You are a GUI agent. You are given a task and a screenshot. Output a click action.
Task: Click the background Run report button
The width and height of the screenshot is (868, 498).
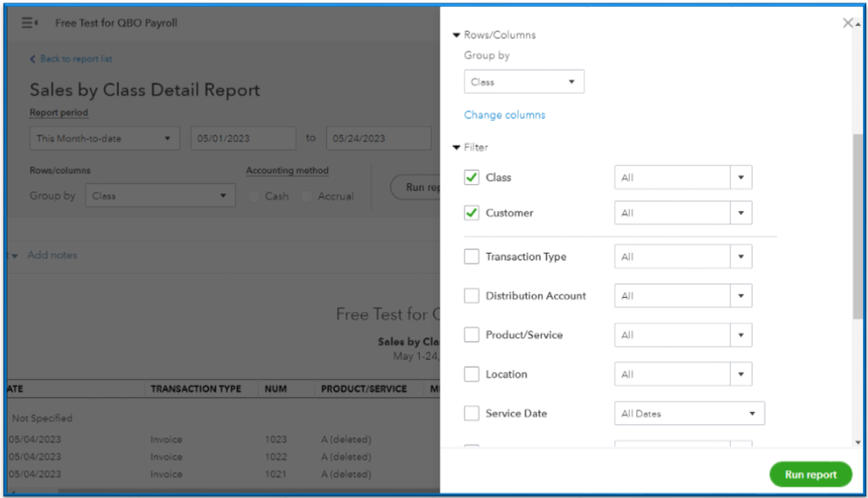tap(415, 187)
